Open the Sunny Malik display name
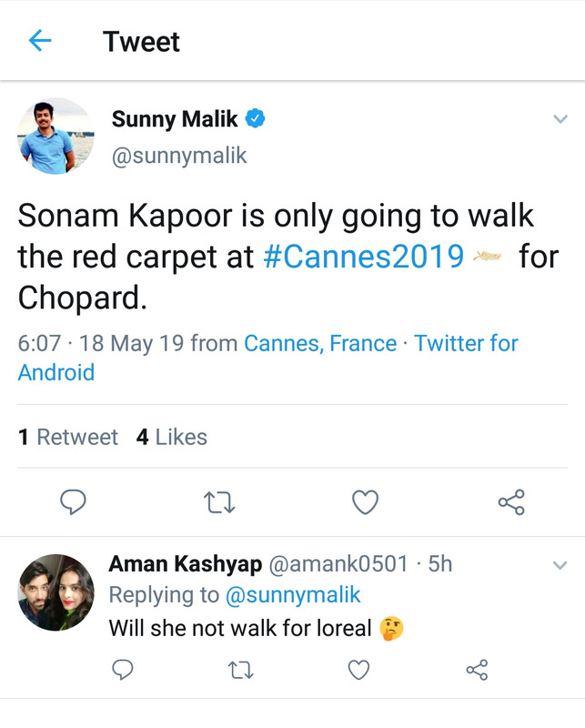585x728 pixels. click(x=175, y=119)
